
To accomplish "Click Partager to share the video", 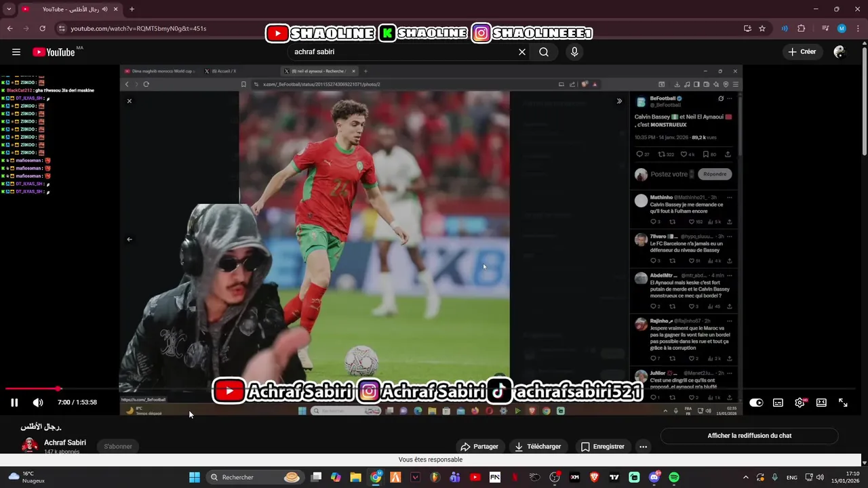I will click(479, 447).
